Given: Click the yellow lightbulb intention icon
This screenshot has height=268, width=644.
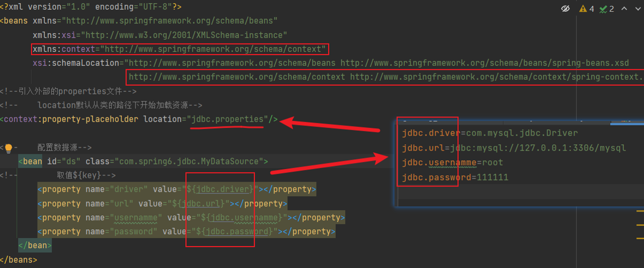Looking at the screenshot, I should 9,148.
